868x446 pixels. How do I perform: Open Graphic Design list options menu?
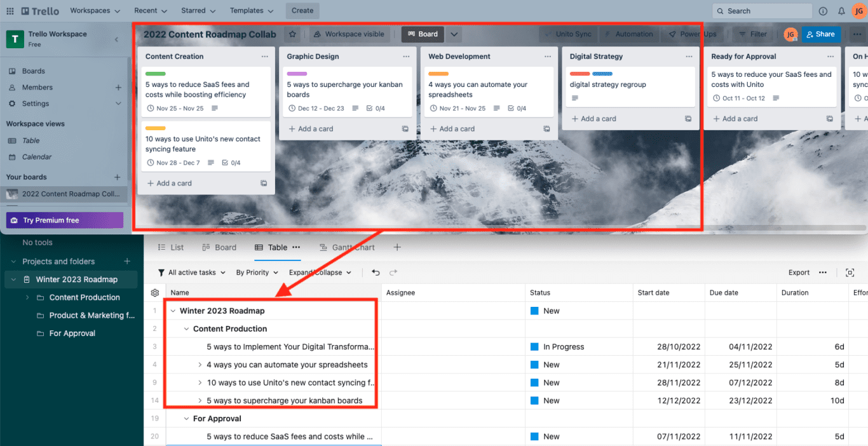[x=406, y=57]
